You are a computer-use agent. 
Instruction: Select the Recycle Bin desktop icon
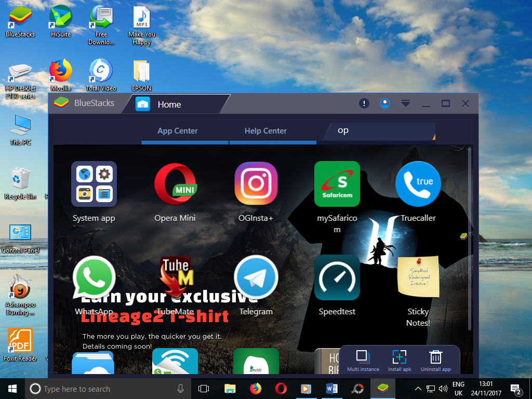click(x=20, y=183)
